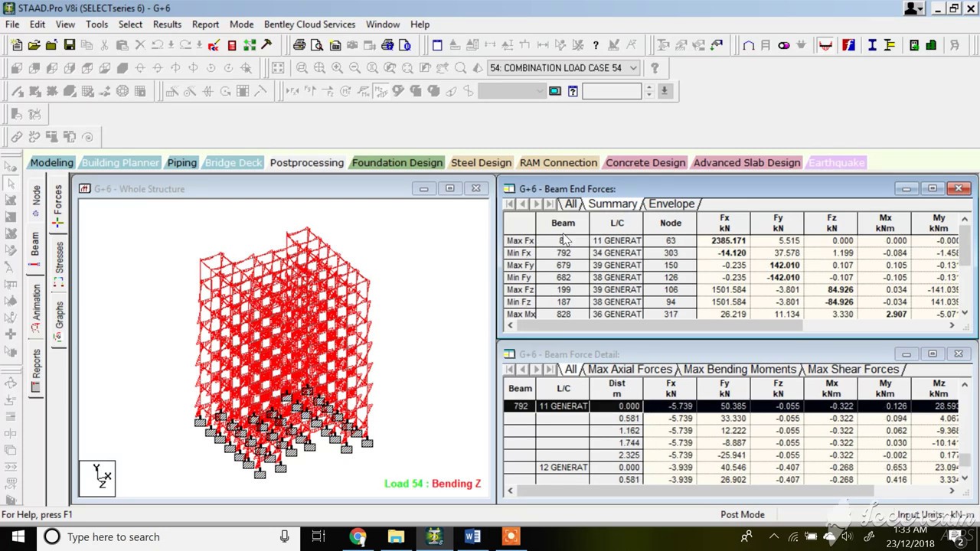
Task: Click the Save file icon
Action: (x=69, y=45)
